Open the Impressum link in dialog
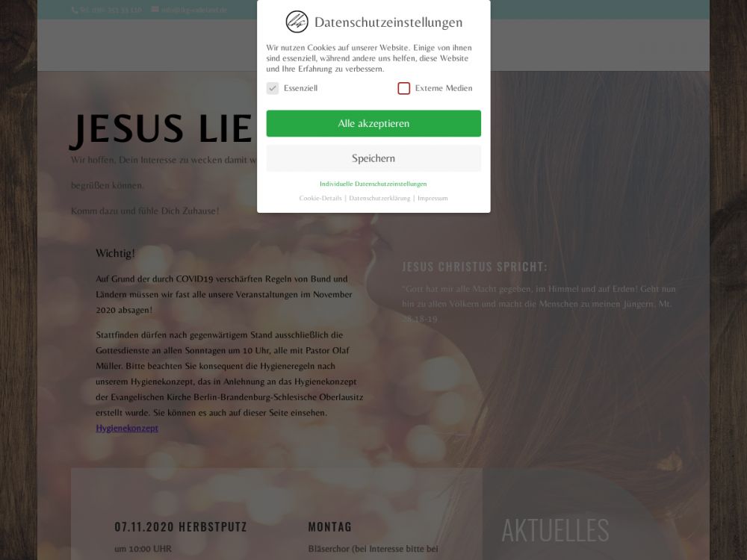This screenshot has height=560, width=747. coord(433,198)
